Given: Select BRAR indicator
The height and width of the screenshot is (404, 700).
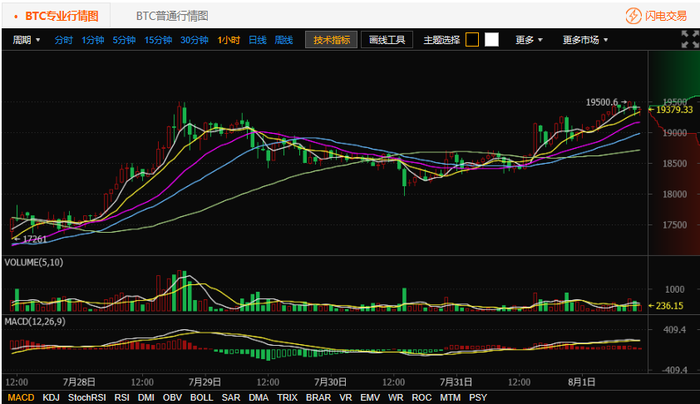Looking at the screenshot, I should (318, 397).
